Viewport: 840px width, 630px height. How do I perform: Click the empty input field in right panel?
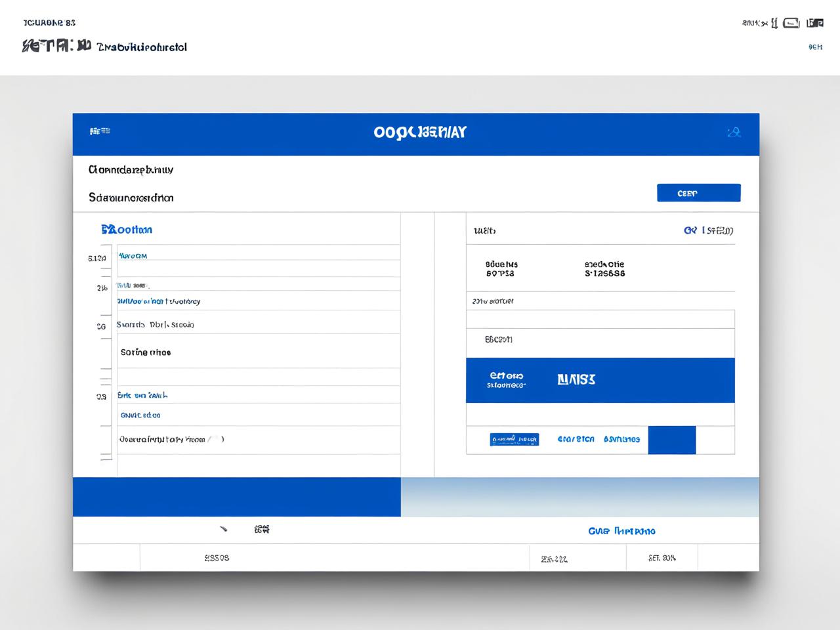coord(600,319)
